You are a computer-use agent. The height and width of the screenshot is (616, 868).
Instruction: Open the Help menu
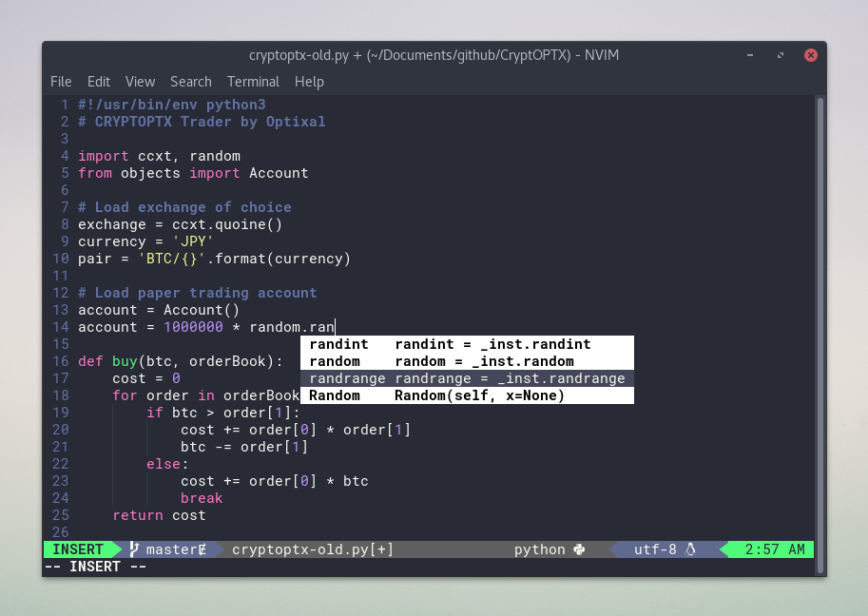[309, 82]
